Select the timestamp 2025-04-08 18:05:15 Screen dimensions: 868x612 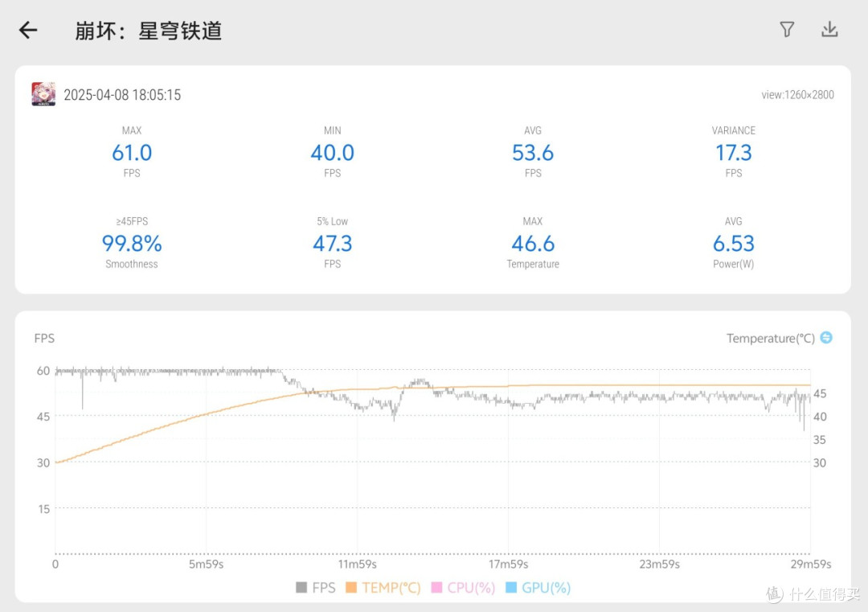(x=122, y=95)
